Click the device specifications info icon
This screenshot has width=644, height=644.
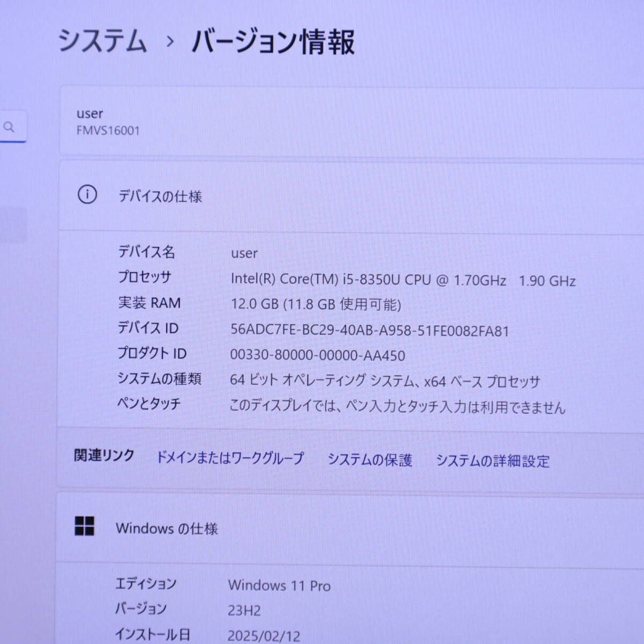tap(87, 194)
